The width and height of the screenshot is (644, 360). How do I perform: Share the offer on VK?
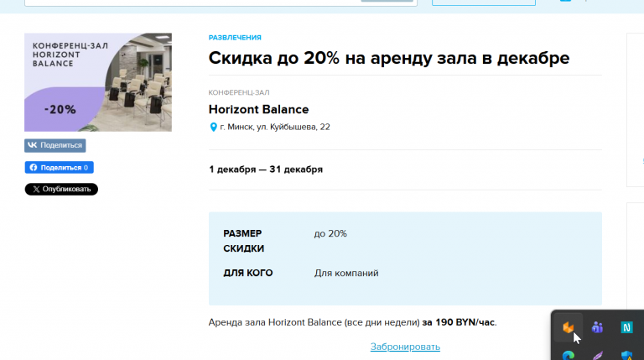coord(55,145)
